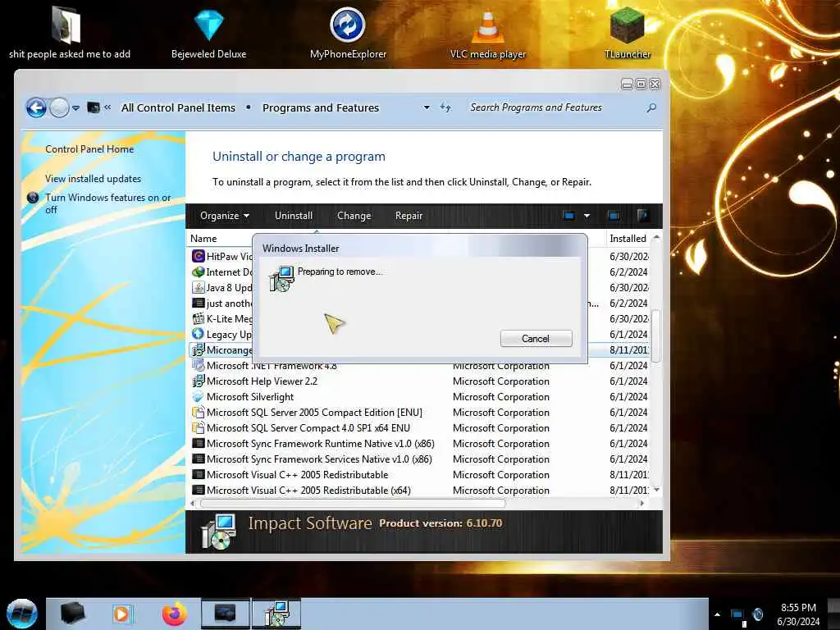Switch to Control Panel taskbar button
This screenshot has width=840, height=630.
(x=225, y=614)
